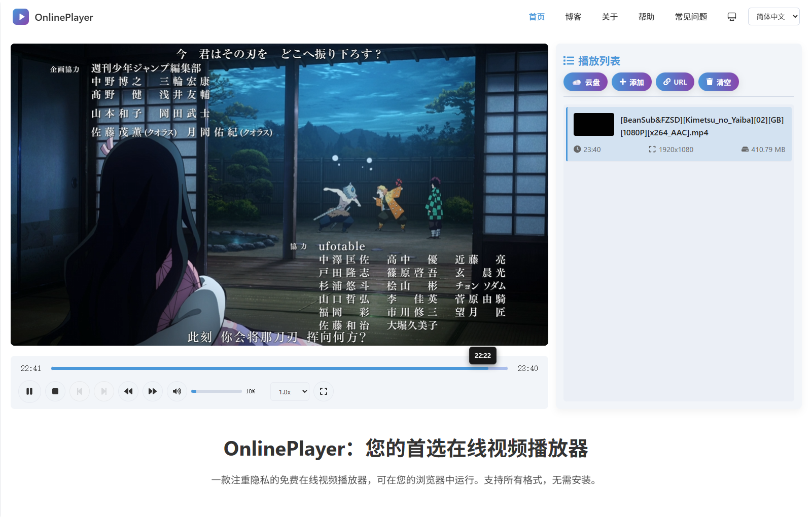Stop the video playback
Viewport: 812px width, 519px height.
click(x=55, y=391)
